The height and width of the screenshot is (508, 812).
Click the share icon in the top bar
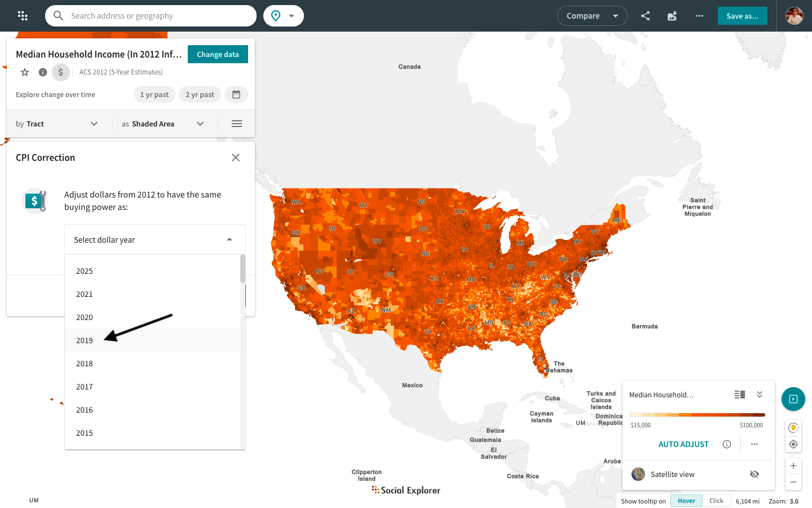point(645,16)
